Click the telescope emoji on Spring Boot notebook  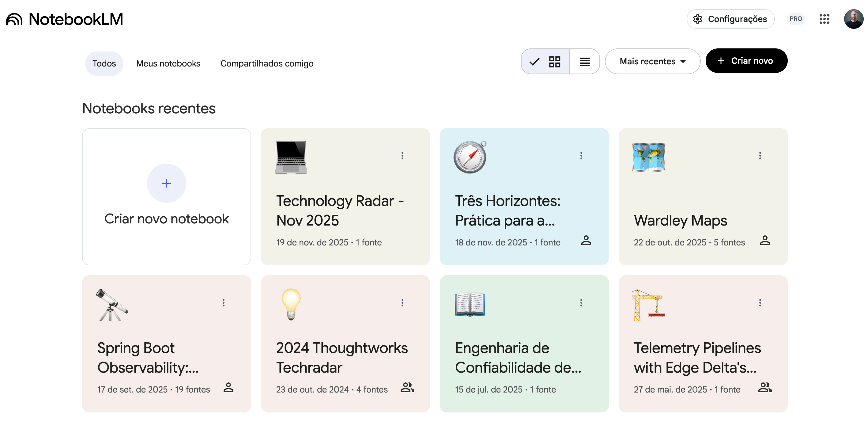tap(112, 305)
